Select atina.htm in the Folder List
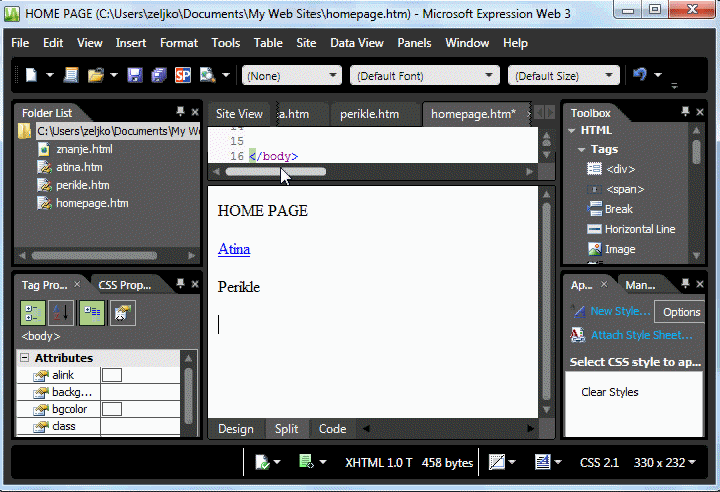Viewport: 720px width, 492px height. point(79,167)
